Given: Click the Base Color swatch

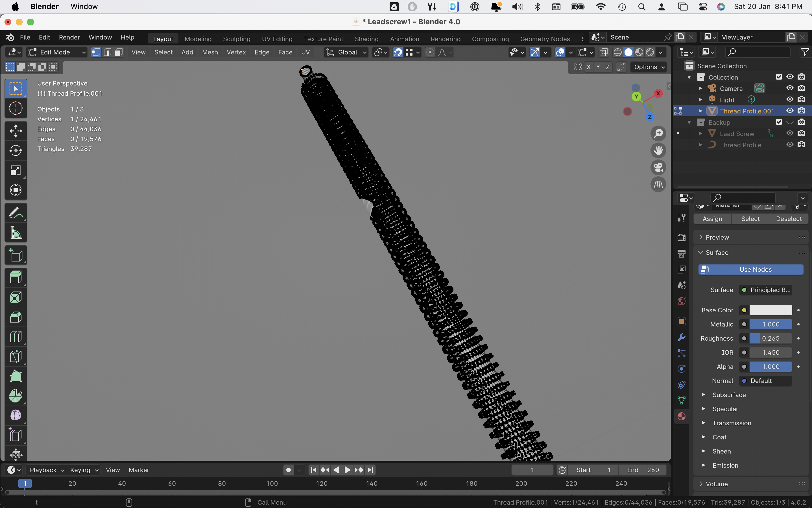Looking at the screenshot, I should point(771,310).
